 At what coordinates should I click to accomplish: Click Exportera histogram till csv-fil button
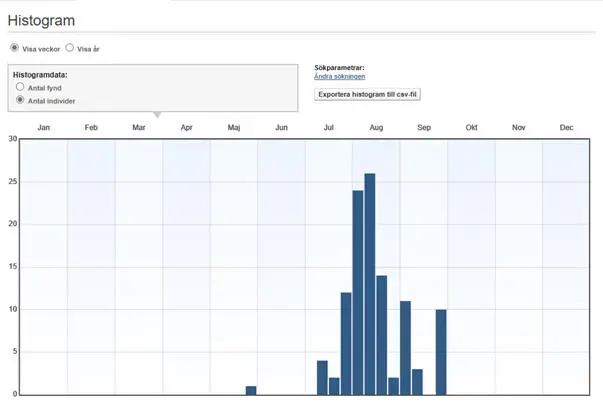(369, 94)
